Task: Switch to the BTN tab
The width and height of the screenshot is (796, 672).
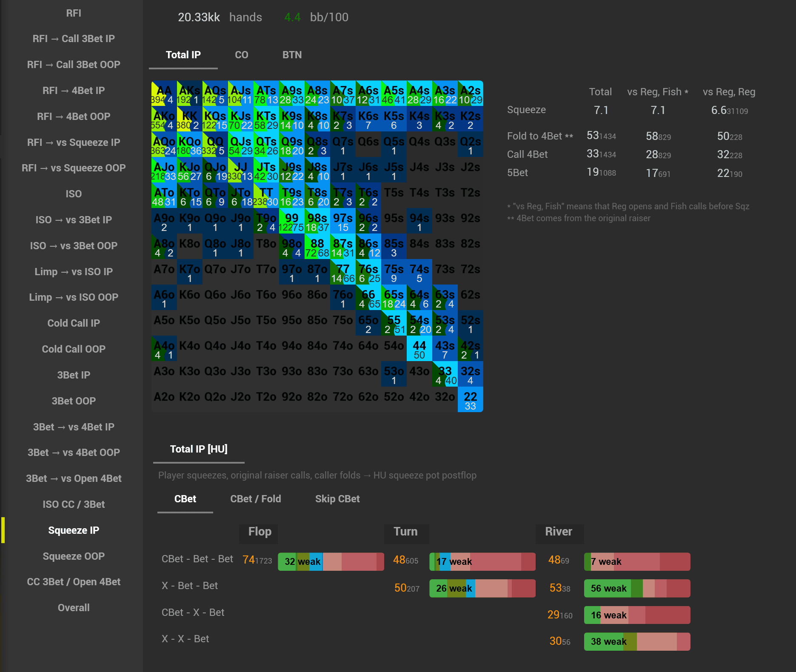Action: [x=292, y=55]
